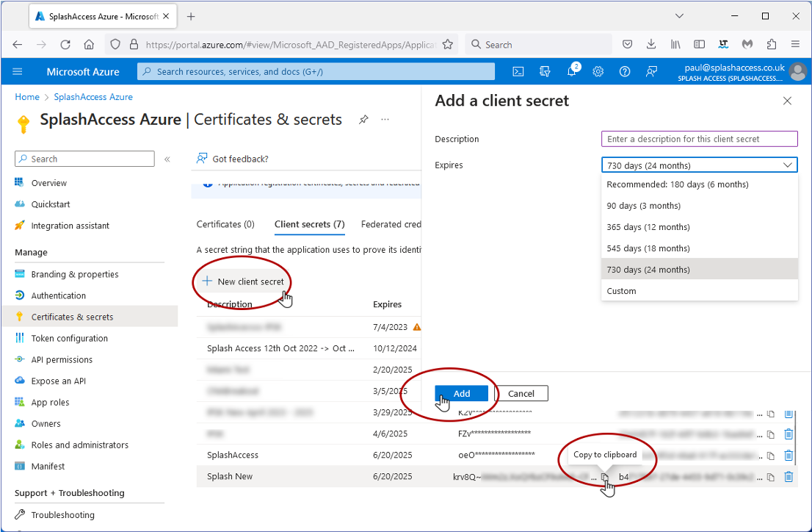
Task: Navigate back in the browser
Action: 18,45
